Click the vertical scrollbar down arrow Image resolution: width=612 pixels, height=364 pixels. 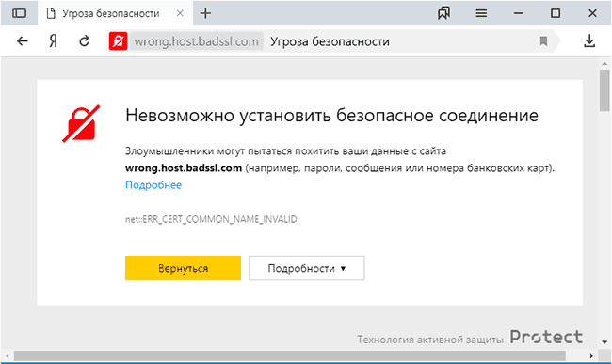click(x=604, y=342)
